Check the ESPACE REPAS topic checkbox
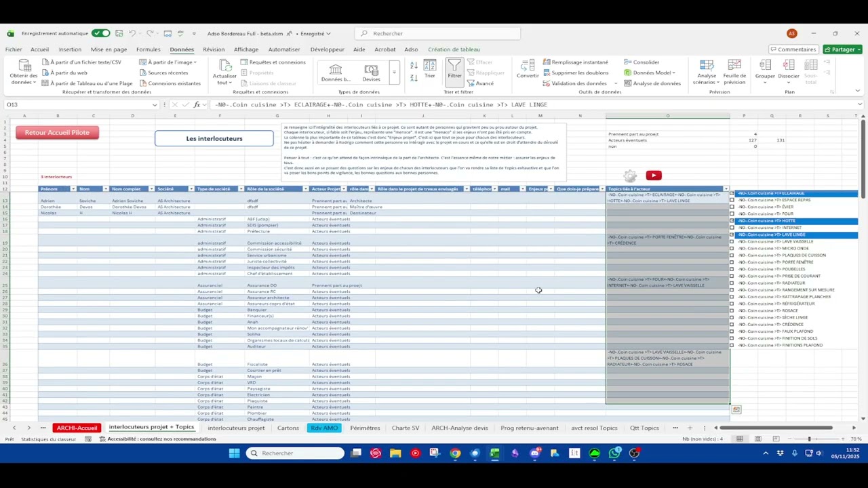The width and height of the screenshot is (868, 488). (732, 200)
